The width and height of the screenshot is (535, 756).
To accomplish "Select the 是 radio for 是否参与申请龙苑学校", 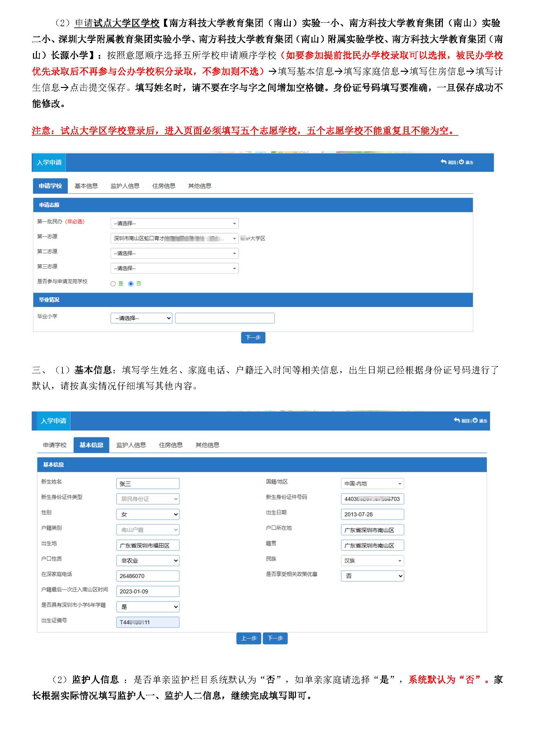I will point(113,284).
